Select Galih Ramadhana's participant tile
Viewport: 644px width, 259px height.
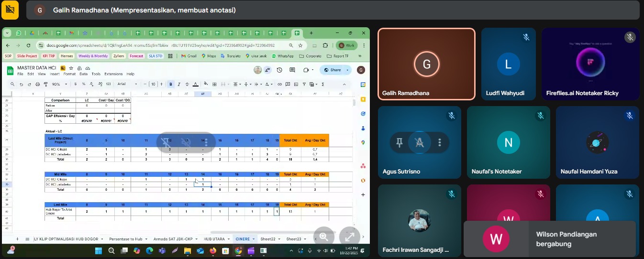(426, 64)
